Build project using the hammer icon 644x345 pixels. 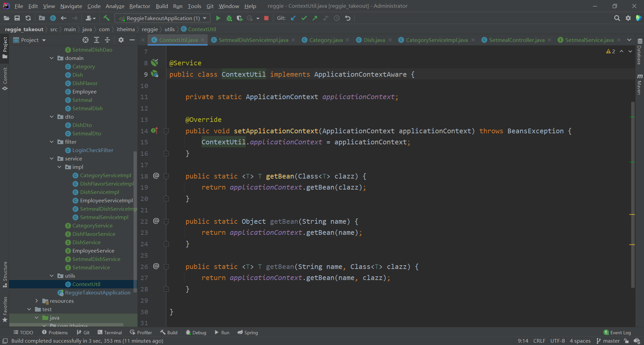pos(106,18)
